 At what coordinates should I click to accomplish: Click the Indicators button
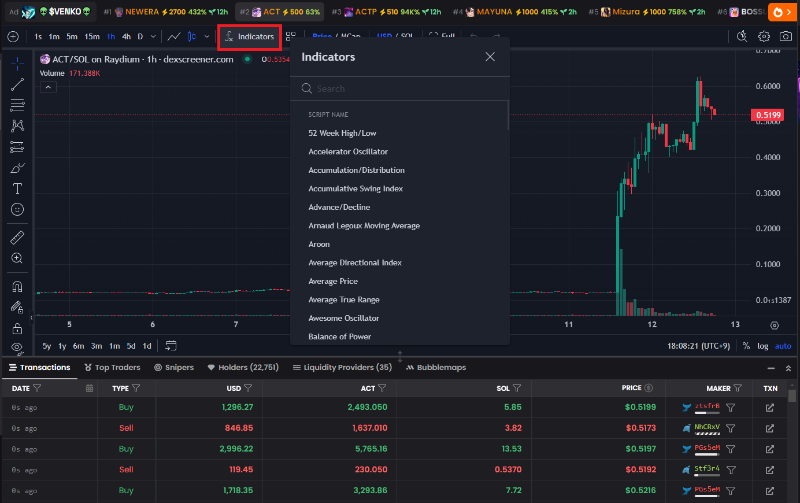click(249, 37)
